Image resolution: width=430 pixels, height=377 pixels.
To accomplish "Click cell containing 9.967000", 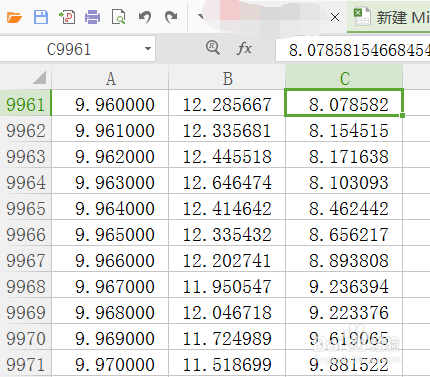I will tap(110, 286).
